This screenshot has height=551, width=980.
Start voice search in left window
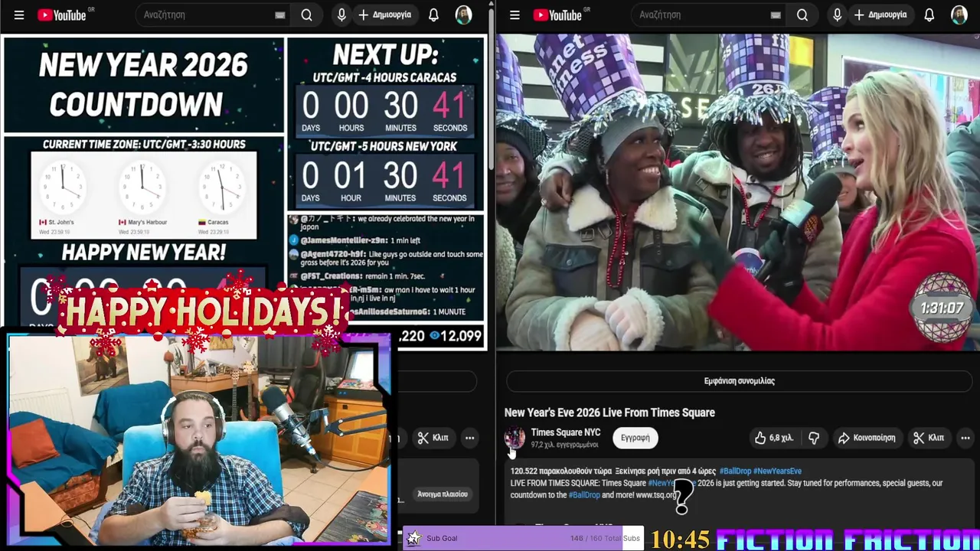point(341,15)
